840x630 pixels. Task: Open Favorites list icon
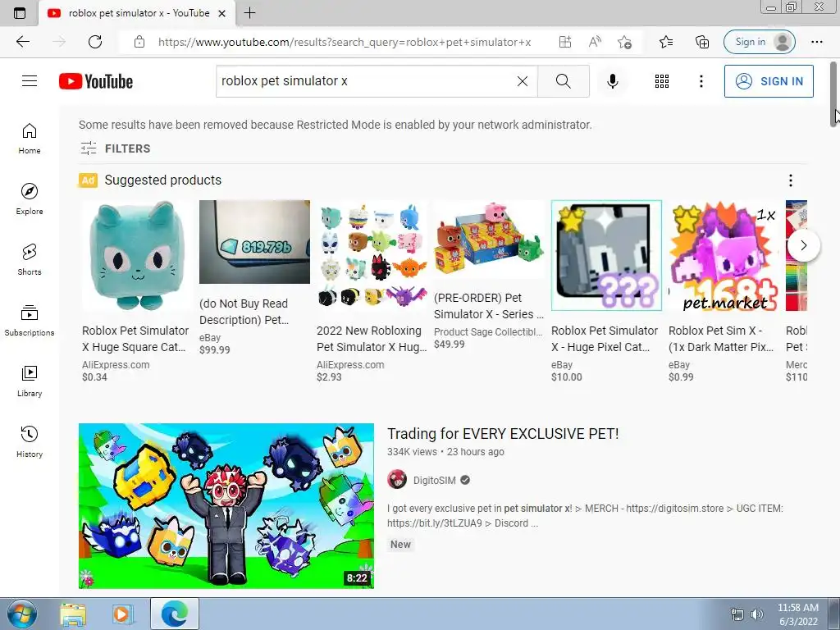[x=666, y=42]
